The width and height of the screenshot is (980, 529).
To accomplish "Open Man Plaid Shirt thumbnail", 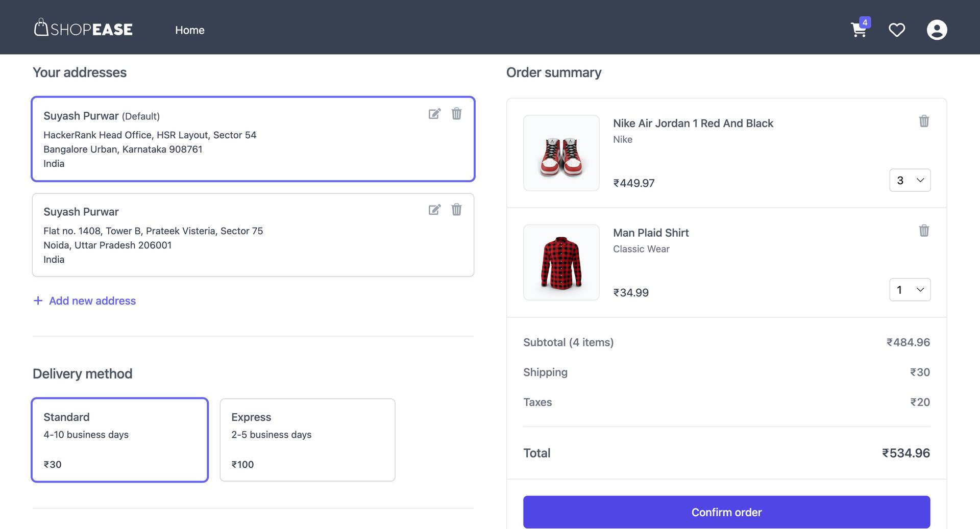I will point(561,263).
